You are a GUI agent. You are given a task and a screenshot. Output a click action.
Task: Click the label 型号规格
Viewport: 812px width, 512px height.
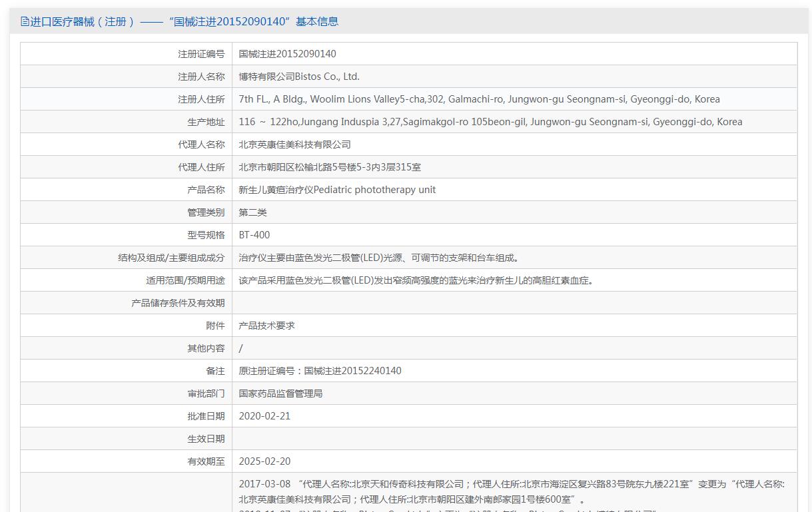(x=206, y=235)
